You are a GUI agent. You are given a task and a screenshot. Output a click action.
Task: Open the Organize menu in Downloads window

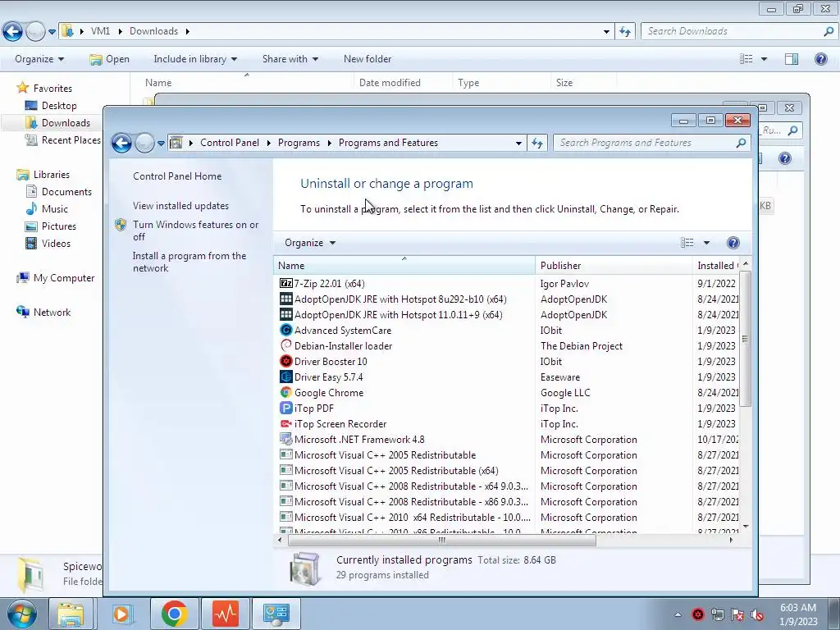[x=39, y=59]
